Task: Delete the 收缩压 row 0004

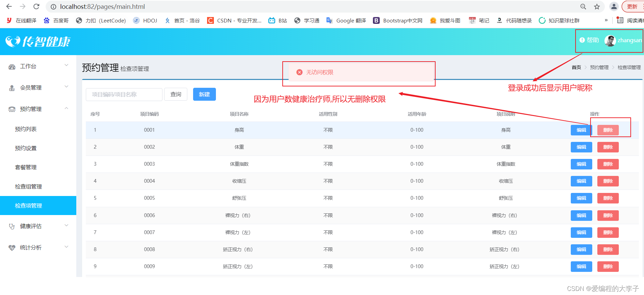Action: (x=608, y=181)
